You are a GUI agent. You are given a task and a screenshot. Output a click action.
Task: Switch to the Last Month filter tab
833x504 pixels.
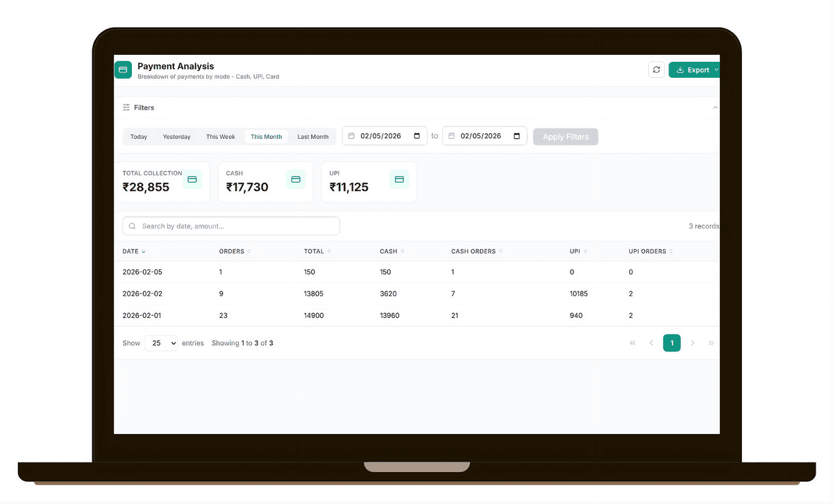[x=312, y=136]
